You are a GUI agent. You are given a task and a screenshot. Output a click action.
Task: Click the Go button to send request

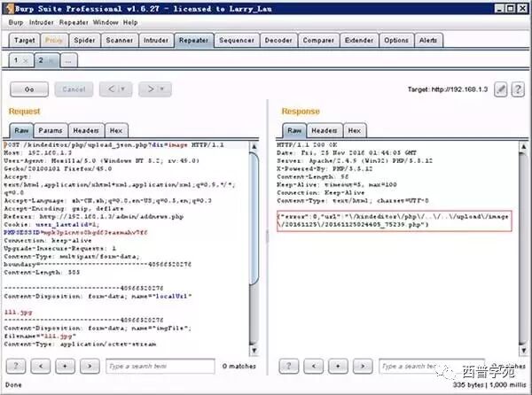pos(29,89)
